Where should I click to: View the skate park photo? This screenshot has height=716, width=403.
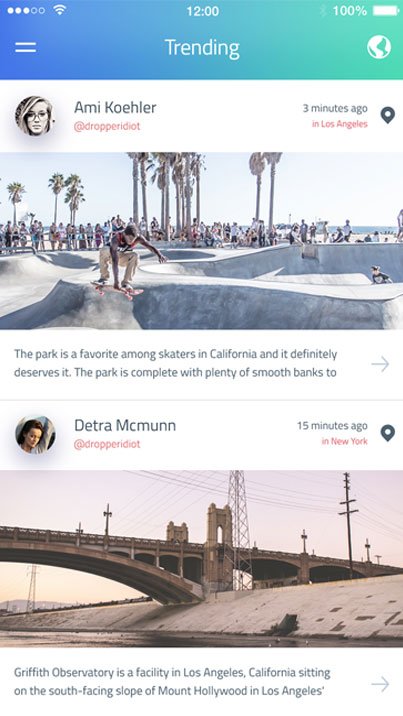[x=201, y=241]
